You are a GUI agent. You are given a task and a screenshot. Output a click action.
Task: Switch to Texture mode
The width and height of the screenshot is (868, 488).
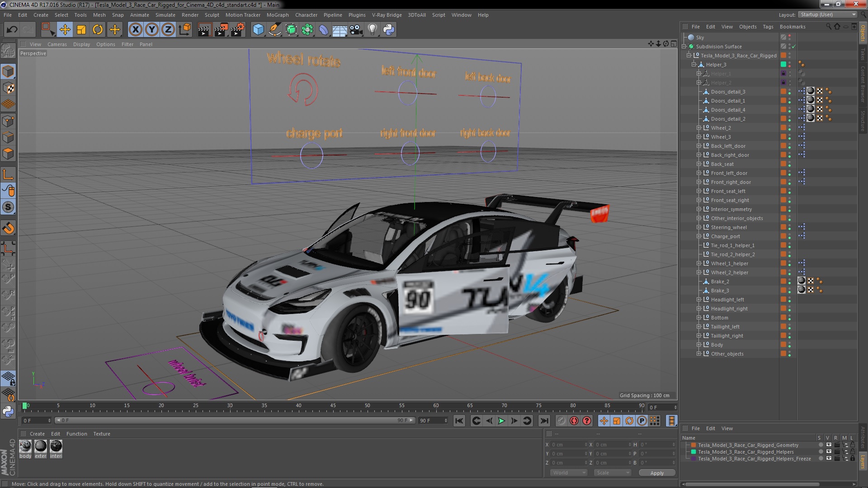coord(8,88)
